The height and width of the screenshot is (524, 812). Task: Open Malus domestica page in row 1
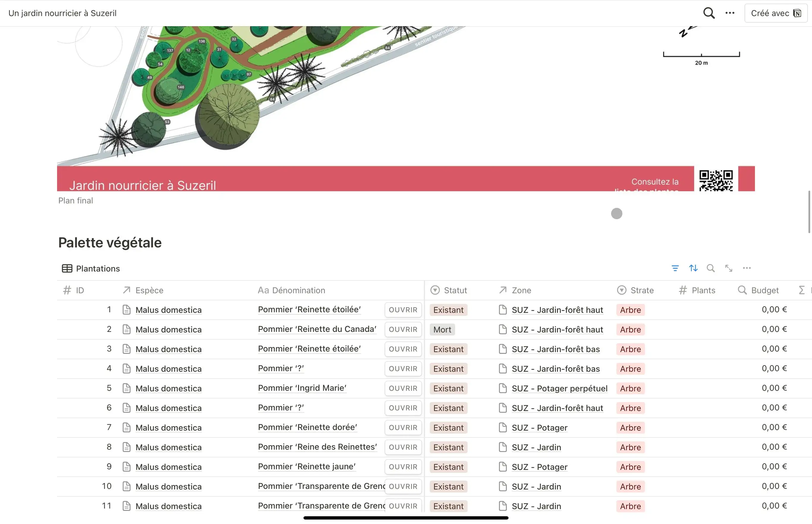pos(168,310)
